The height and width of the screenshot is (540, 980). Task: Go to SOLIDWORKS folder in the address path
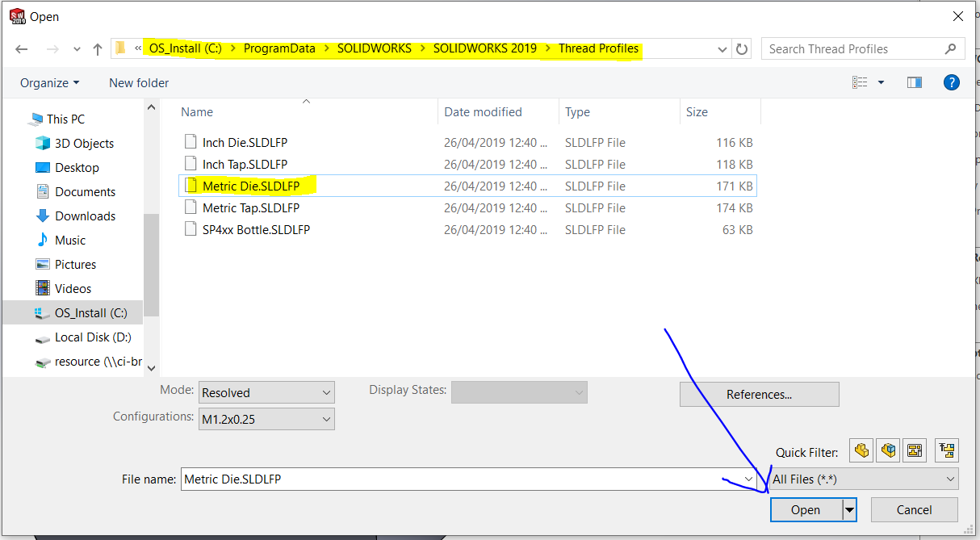[x=374, y=48]
